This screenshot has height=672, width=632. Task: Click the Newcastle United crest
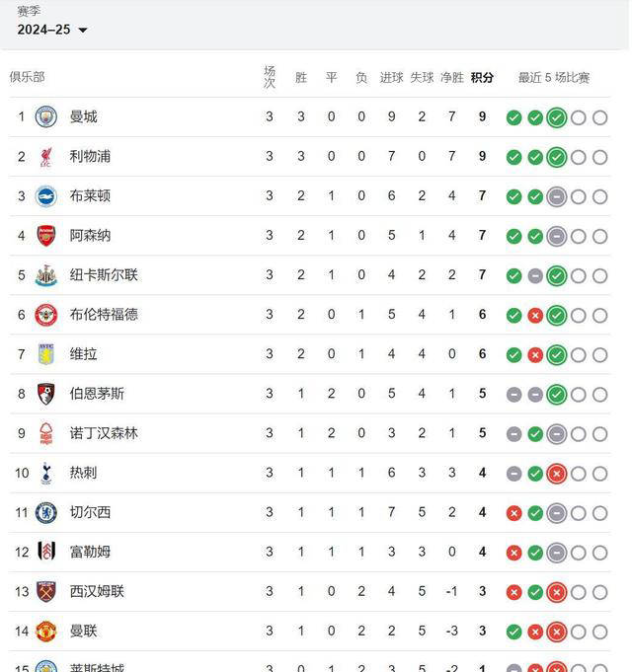pyautogui.click(x=45, y=275)
